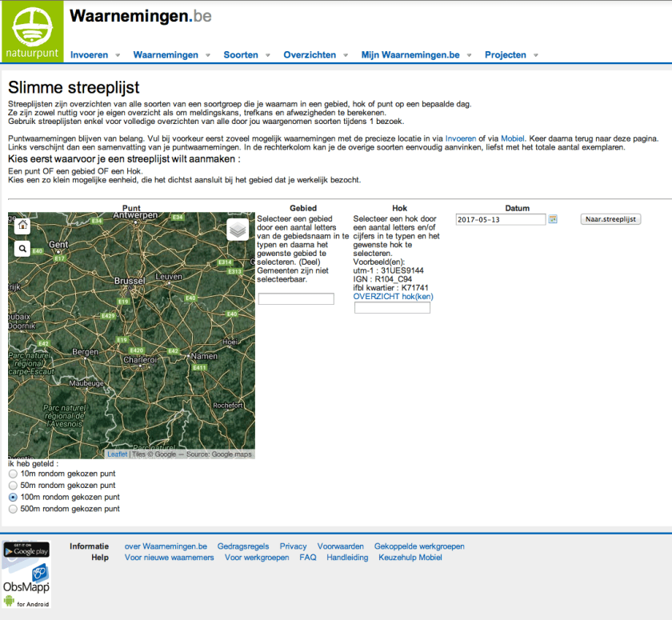Click the Natuurpunt logo
Viewport: 672px width, 620px height.
[32, 31]
